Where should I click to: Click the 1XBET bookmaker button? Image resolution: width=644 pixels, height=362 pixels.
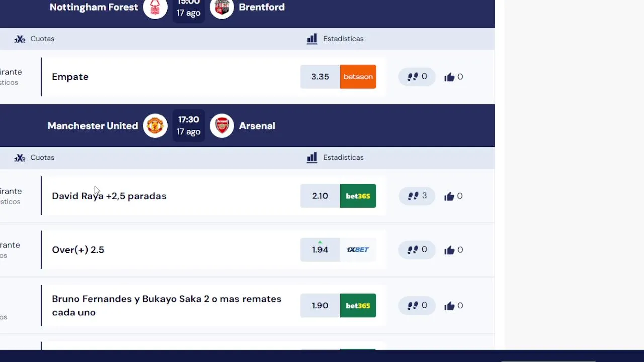pyautogui.click(x=358, y=250)
